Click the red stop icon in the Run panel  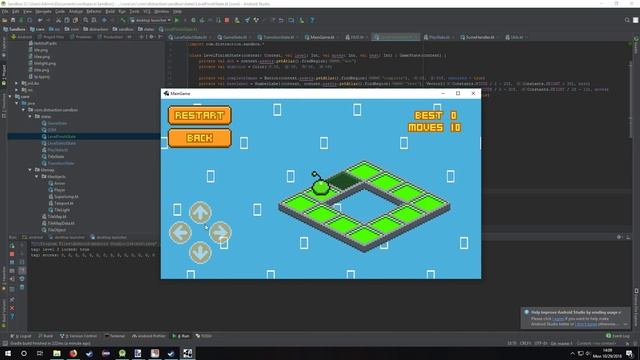[12, 254]
